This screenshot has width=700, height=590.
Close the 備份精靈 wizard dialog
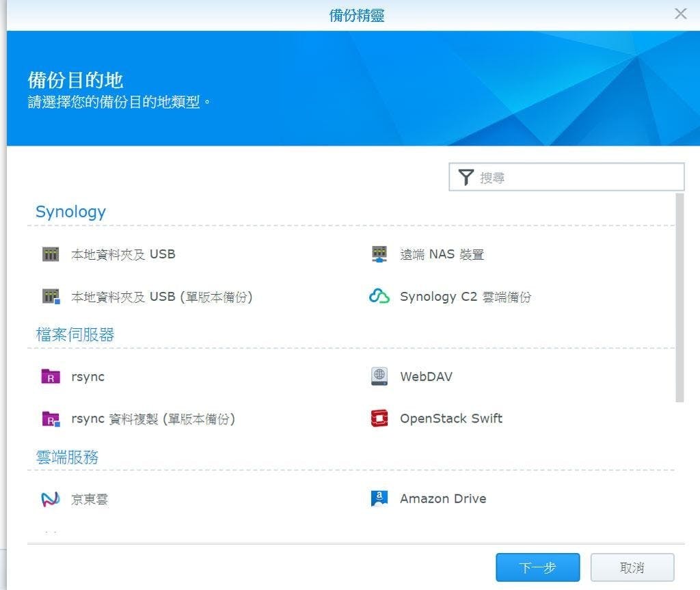point(680,14)
